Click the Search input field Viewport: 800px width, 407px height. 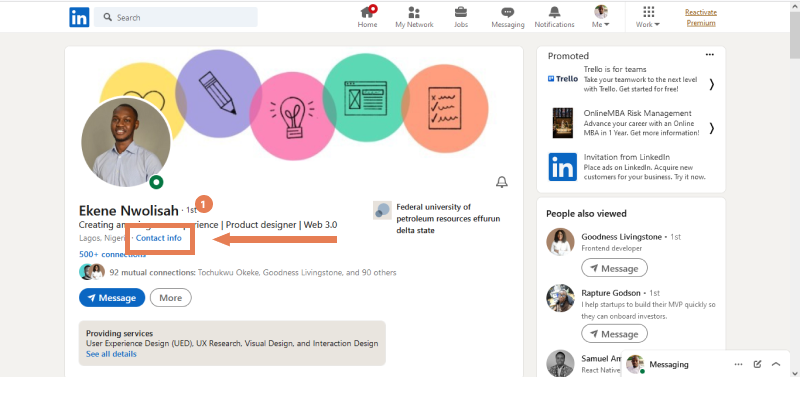point(176,17)
